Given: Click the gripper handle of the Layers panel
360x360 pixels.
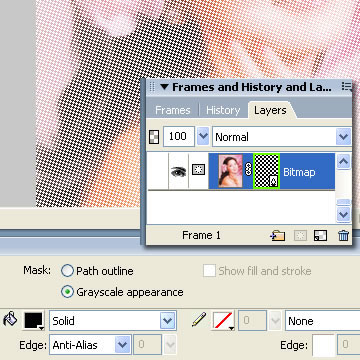Looking at the screenshot, I should [152, 87].
